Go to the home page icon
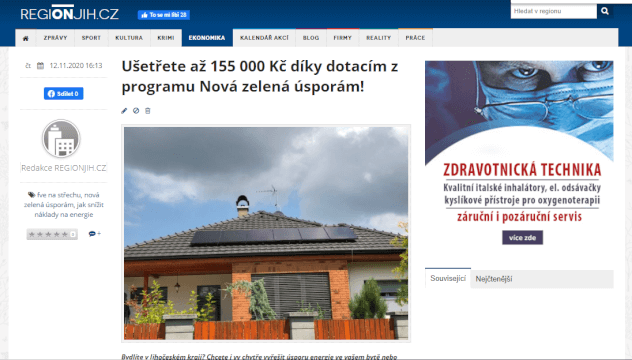 (x=25, y=38)
